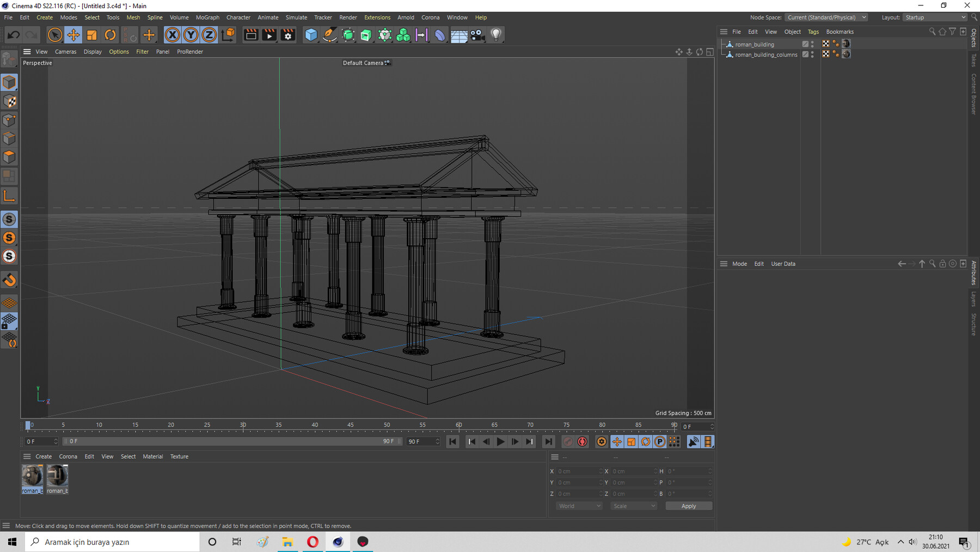Select the Scale tool
Screen dimensions: 980x552
(91, 35)
